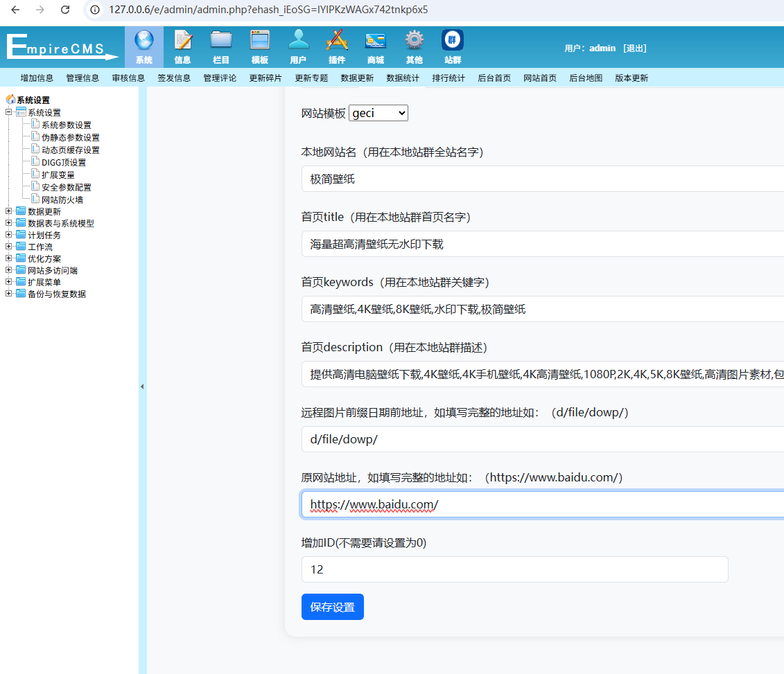This screenshot has height=674, width=784.
Task: Expand the 计划任务 tree node
Action: pyautogui.click(x=9, y=235)
